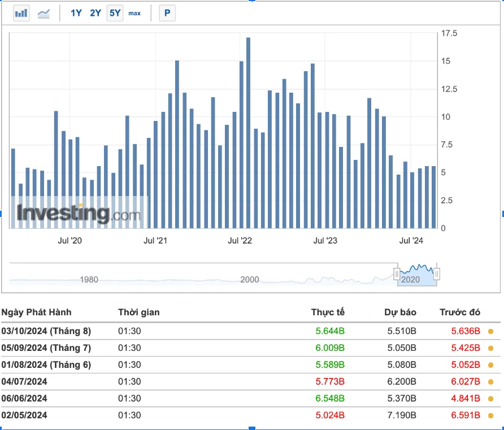Screen dimensions: 504x430
Task: Click actual value 6.548B
Action: click(x=330, y=398)
